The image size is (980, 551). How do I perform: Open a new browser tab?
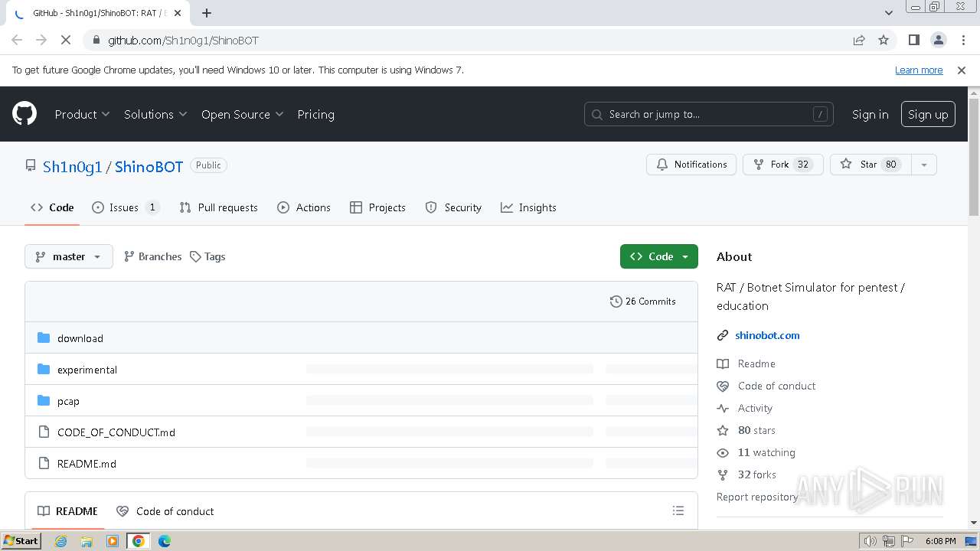point(207,13)
